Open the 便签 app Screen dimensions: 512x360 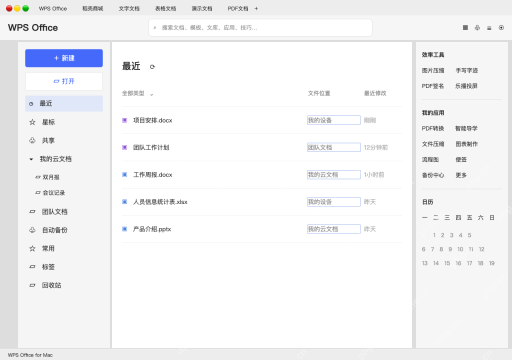461,160
